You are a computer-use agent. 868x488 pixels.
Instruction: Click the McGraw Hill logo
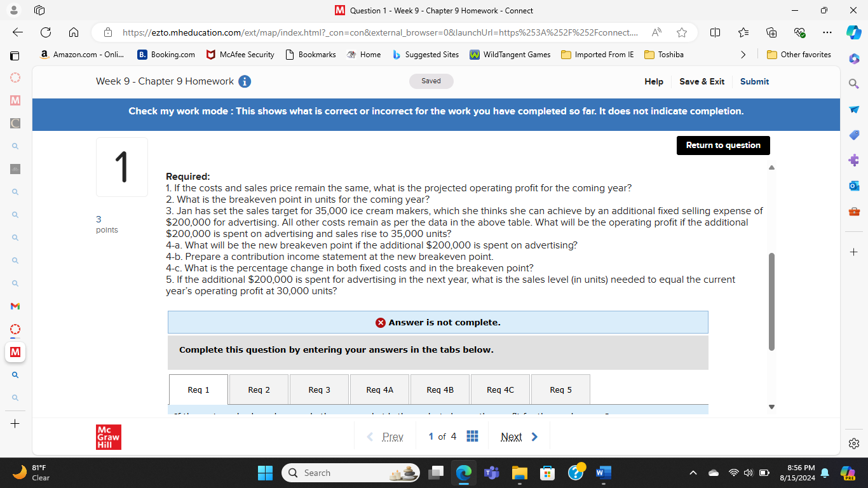coord(108,437)
